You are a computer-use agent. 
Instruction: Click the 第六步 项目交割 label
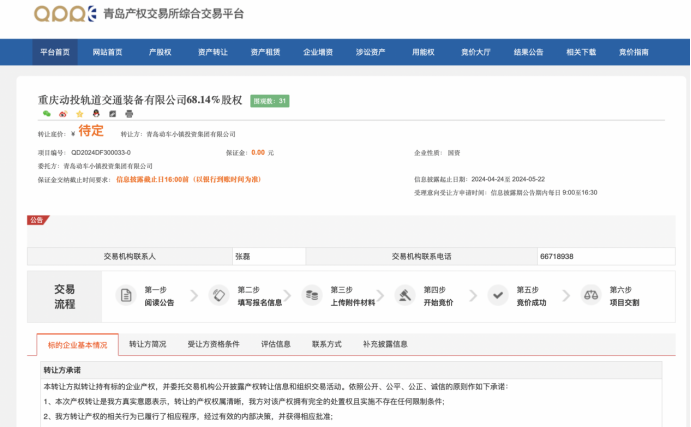point(624,296)
